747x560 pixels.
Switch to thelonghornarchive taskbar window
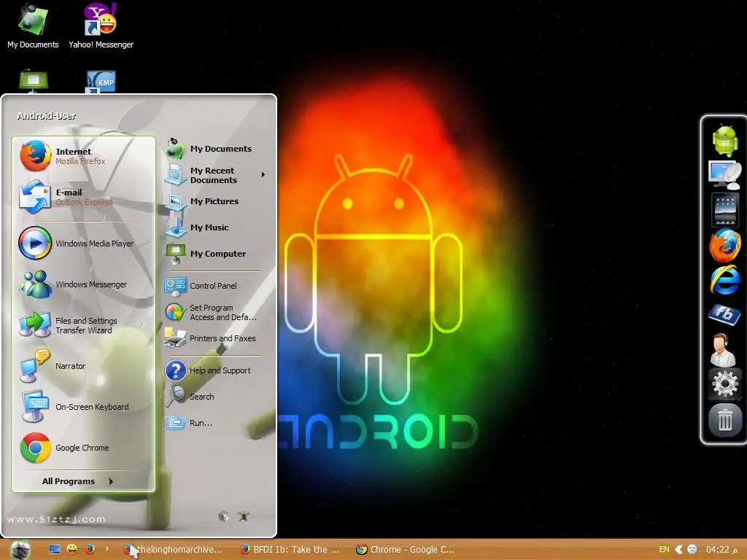(x=174, y=550)
